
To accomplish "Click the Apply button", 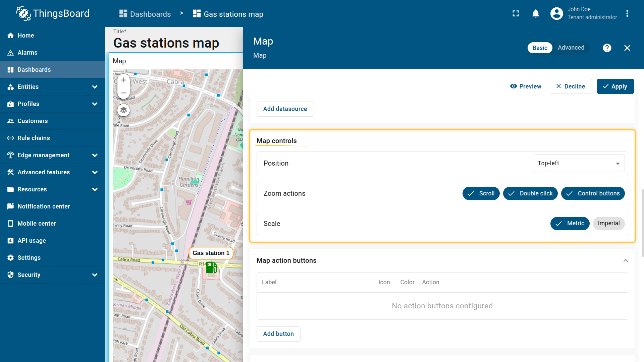I will coord(615,86).
